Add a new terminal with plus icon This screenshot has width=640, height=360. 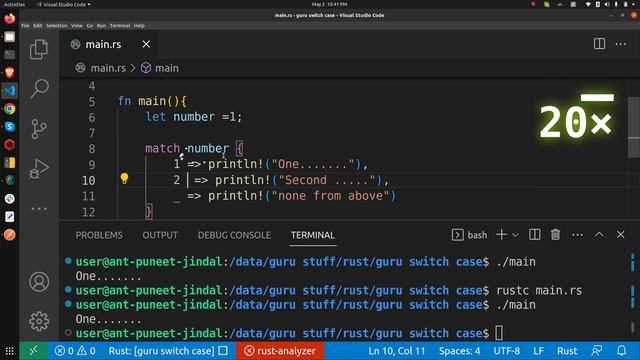(502, 235)
